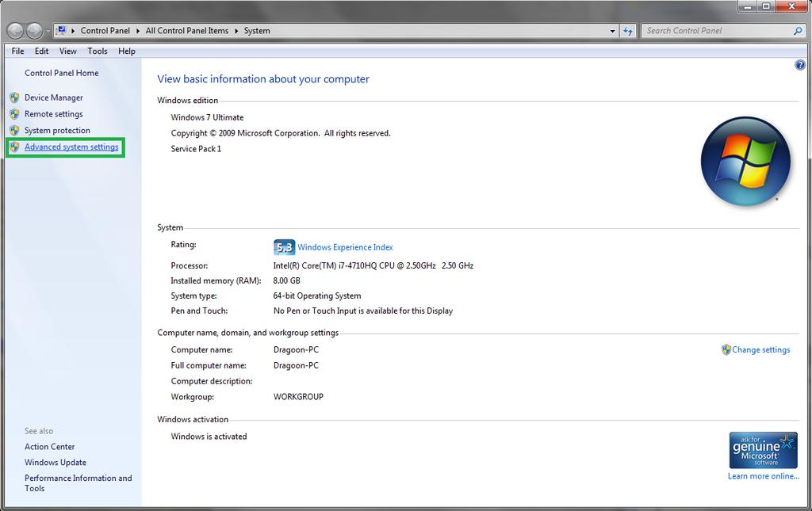Click the address bar refresh icon
The height and width of the screenshot is (511, 812).
click(628, 31)
